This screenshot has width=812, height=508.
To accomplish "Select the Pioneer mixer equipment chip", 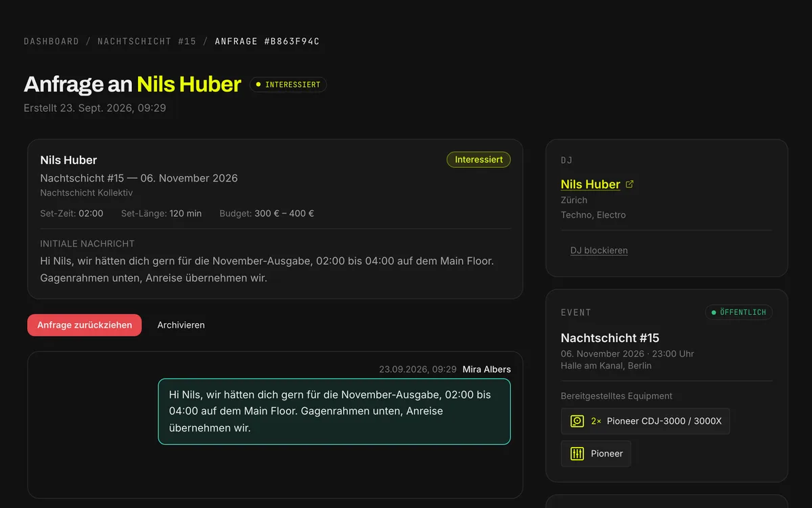I will pyautogui.click(x=596, y=454).
